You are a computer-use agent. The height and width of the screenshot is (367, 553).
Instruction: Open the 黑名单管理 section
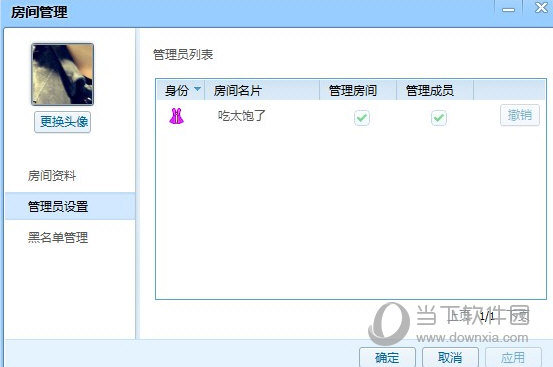(x=58, y=237)
